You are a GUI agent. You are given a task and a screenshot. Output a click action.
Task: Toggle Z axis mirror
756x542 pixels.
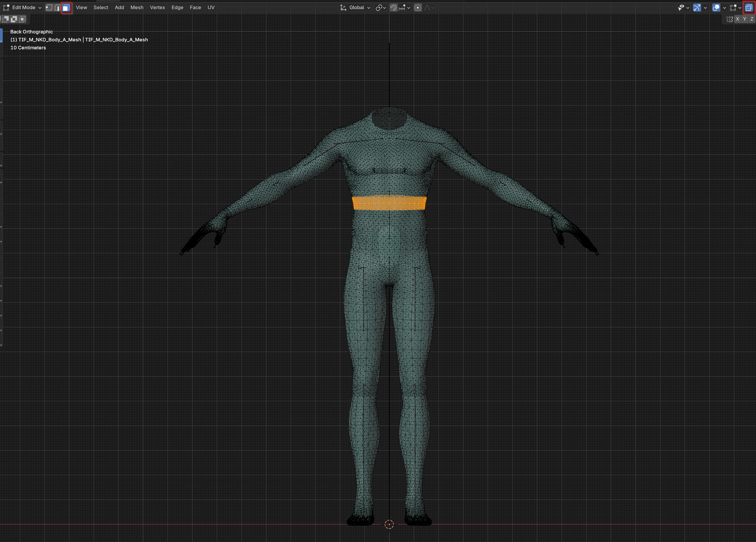[x=751, y=19]
